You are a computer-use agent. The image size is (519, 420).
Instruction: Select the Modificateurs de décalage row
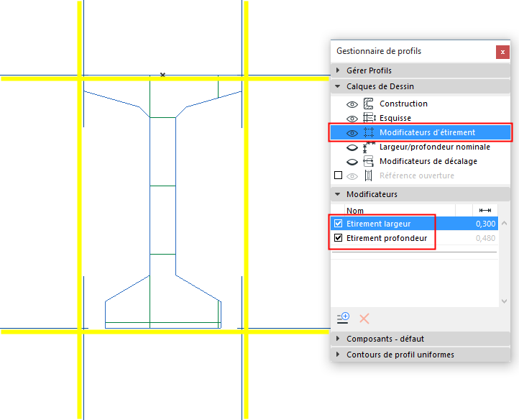421,161
